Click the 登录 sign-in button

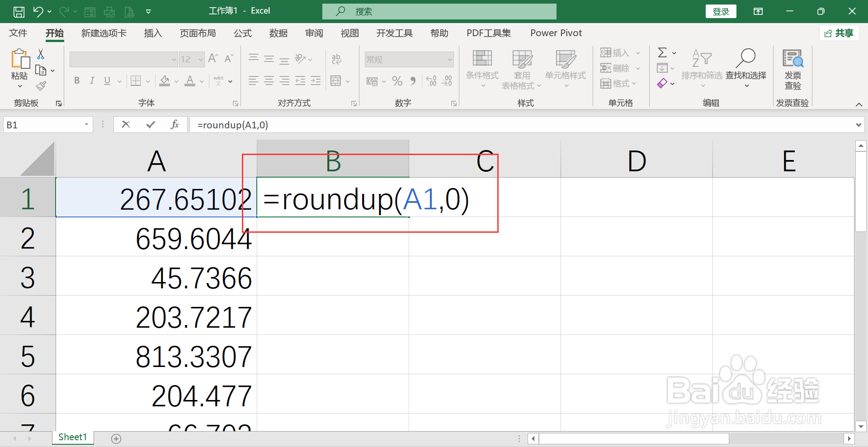[x=721, y=11]
